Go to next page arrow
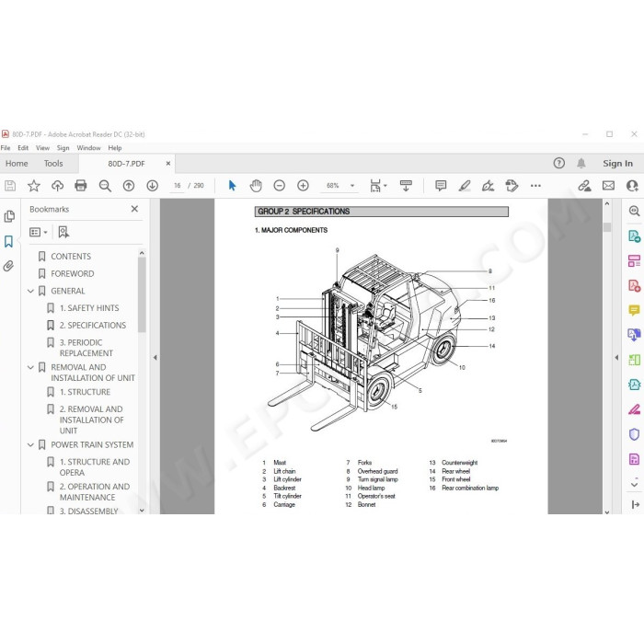 [x=153, y=186]
